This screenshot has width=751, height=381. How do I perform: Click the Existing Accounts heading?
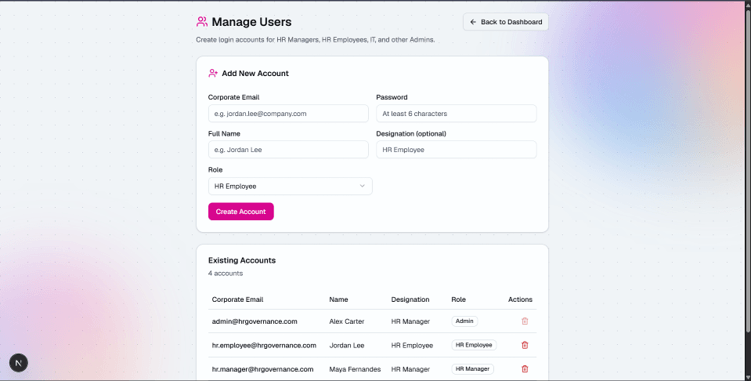pyautogui.click(x=242, y=260)
